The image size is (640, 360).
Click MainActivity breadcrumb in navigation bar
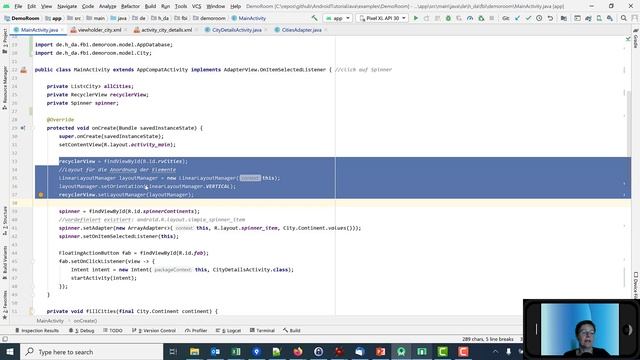click(x=249, y=18)
